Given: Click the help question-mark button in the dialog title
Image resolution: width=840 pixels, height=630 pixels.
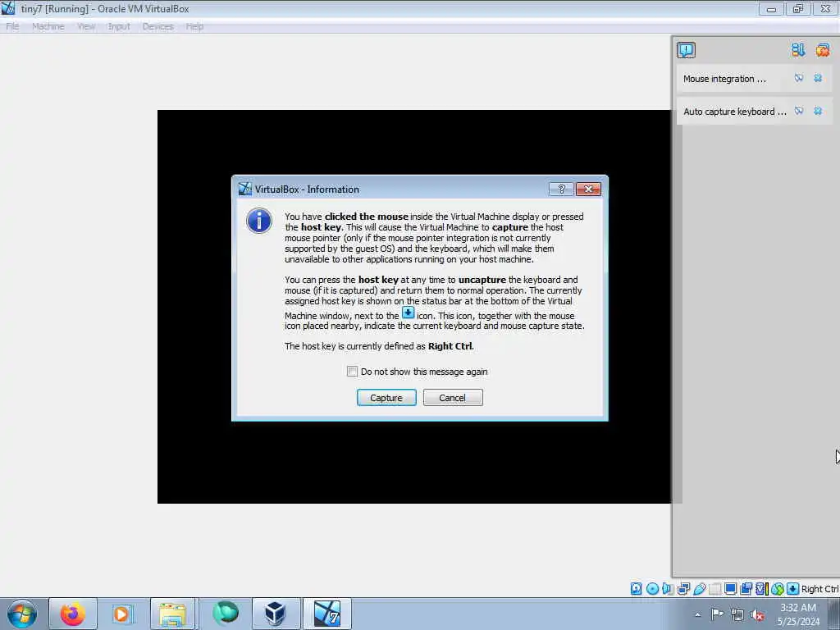Looking at the screenshot, I should (x=561, y=189).
